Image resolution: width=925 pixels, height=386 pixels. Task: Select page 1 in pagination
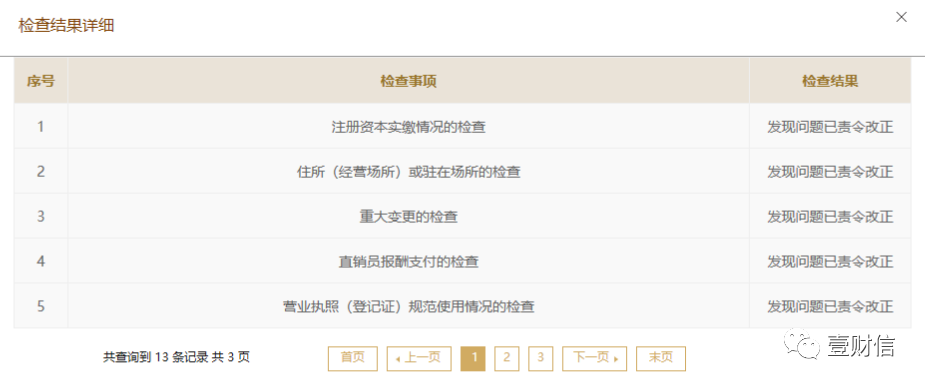pyautogui.click(x=473, y=358)
